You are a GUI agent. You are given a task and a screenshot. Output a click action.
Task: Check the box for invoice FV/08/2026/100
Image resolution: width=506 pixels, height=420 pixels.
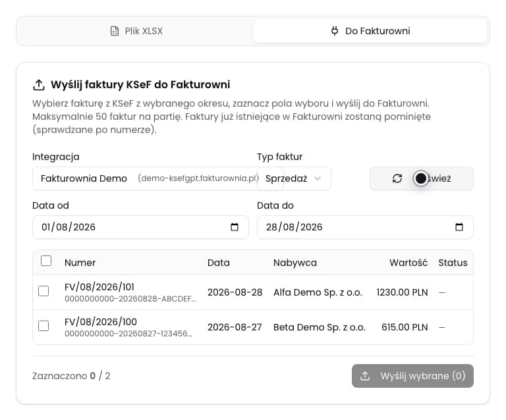pos(43,326)
